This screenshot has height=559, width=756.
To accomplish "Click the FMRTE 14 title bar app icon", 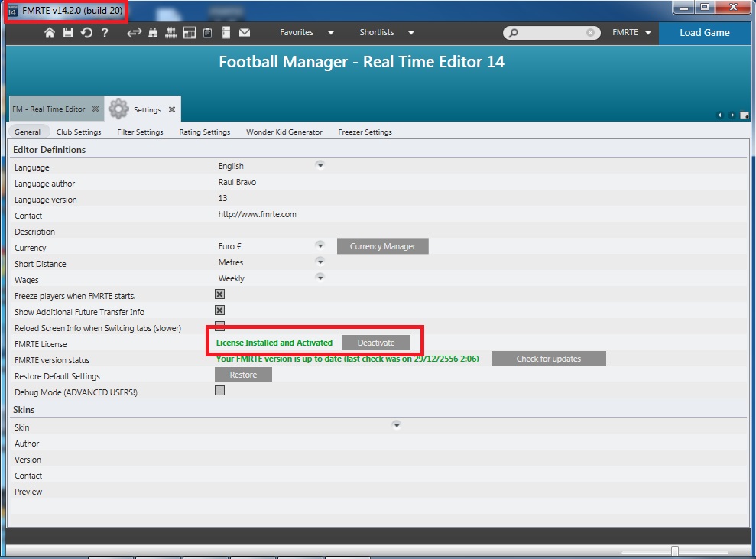I will (13, 11).
